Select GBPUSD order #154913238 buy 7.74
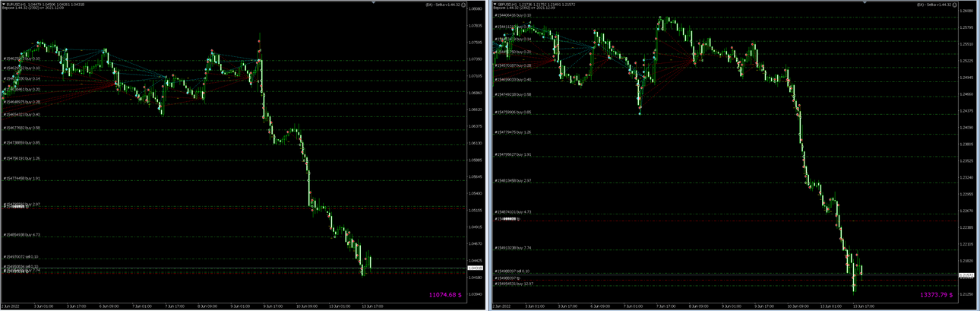The image size is (980, 311). (x=513, y=248)
